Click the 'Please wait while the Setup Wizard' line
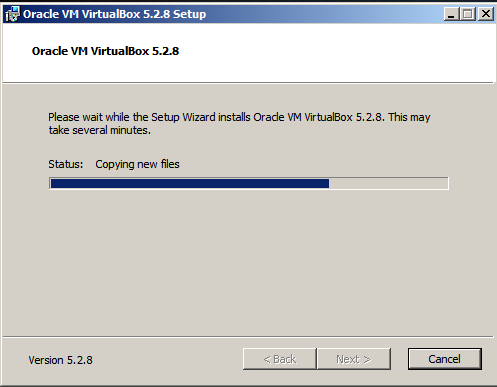Screen dimensions: 497x387 point(239,117)
